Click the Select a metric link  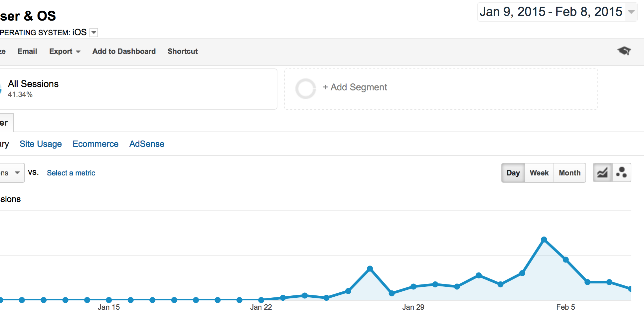click(x=71, y=173)
